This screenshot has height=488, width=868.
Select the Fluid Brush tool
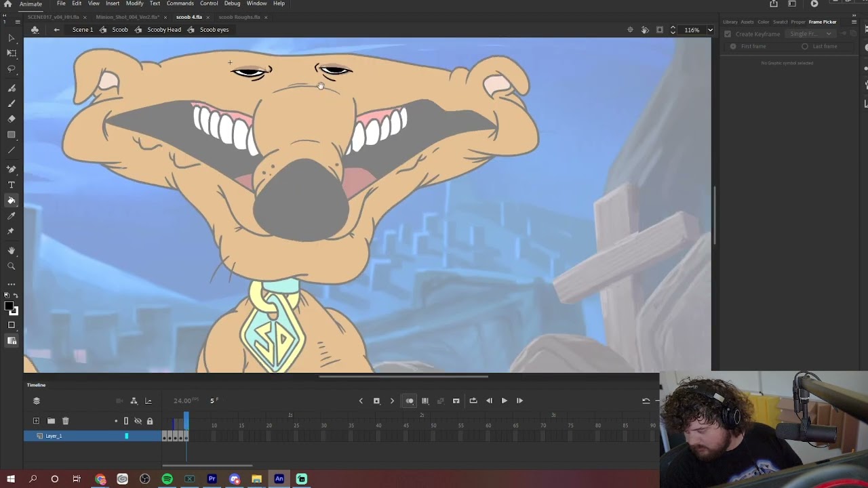point(12,88)
